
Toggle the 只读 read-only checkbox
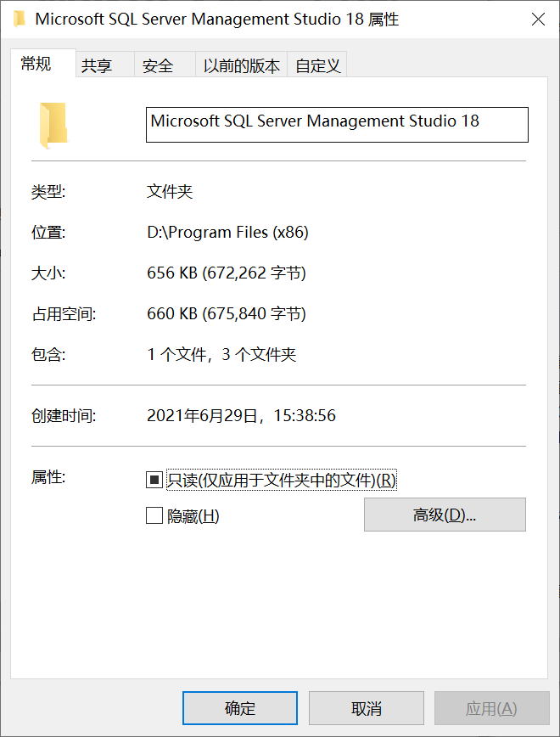click(154, 481)
